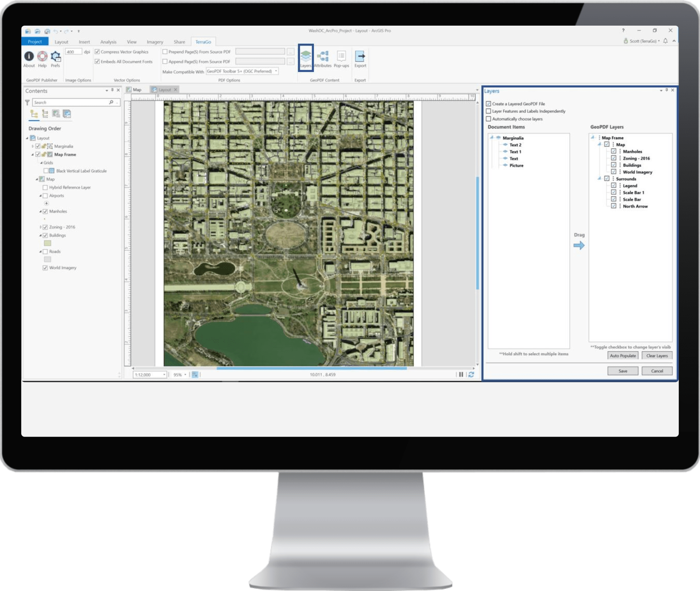700x591 pixels.
Task: Click Save in the Layers pane
Action: (x=623, y=371)
